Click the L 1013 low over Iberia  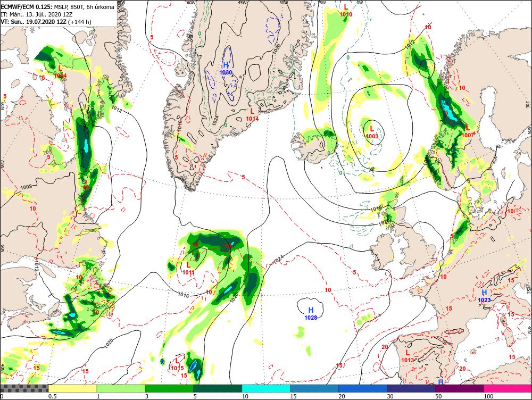pyautogui.click(x=408, y=356)
